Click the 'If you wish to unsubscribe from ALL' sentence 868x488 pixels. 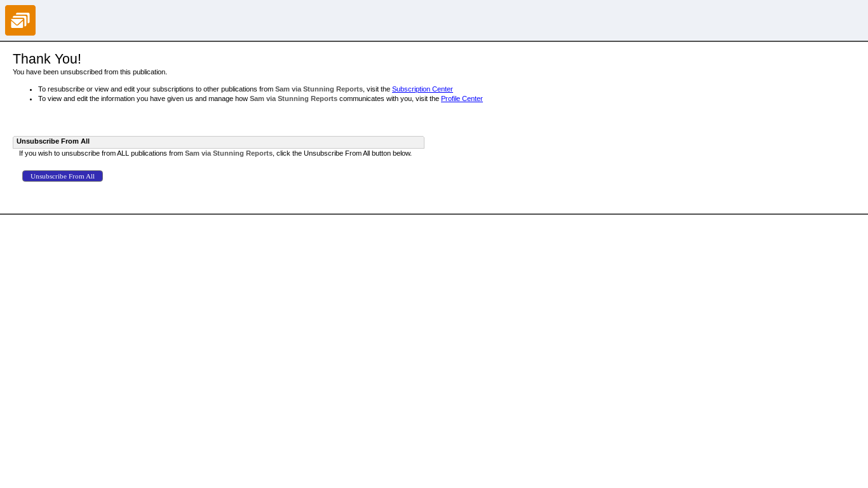click(x=215, y=153)
